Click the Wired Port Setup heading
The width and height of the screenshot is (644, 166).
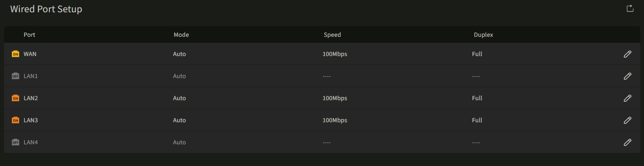coord(46,9)
